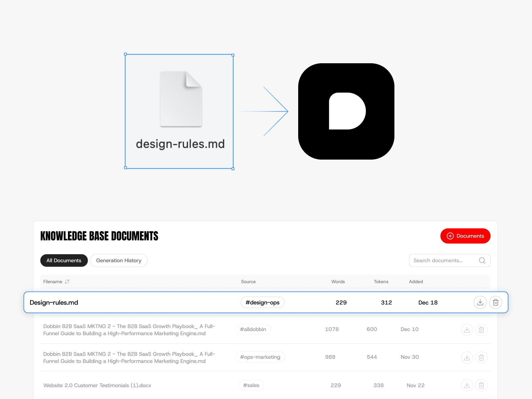Viewport: 532px width, 399px height.
Task: Delete the #ops-marketing tagged document
Action: (481, 357)
